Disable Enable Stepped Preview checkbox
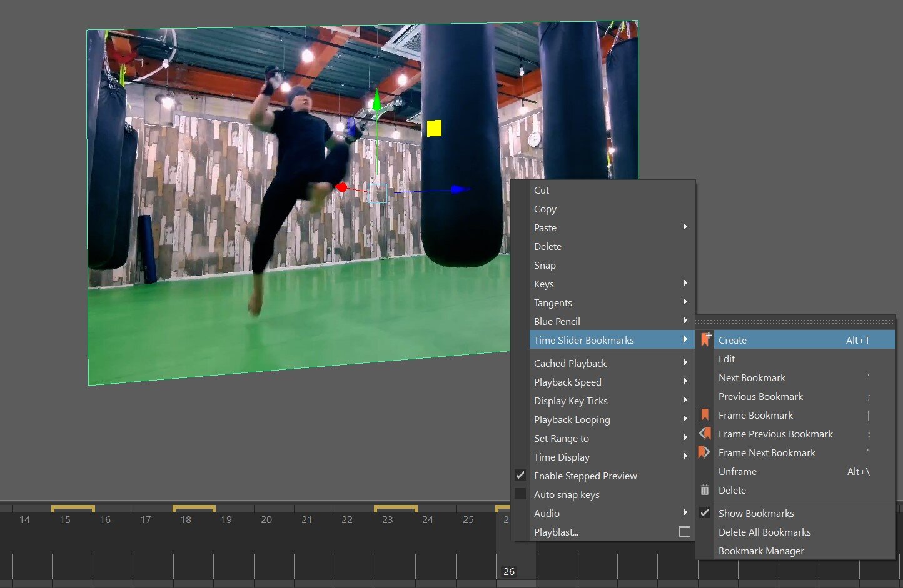 pyautogui.click(x=520, y=476)
